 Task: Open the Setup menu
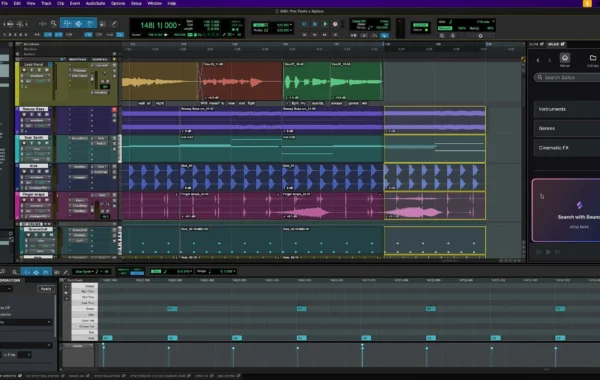(136, 3)
